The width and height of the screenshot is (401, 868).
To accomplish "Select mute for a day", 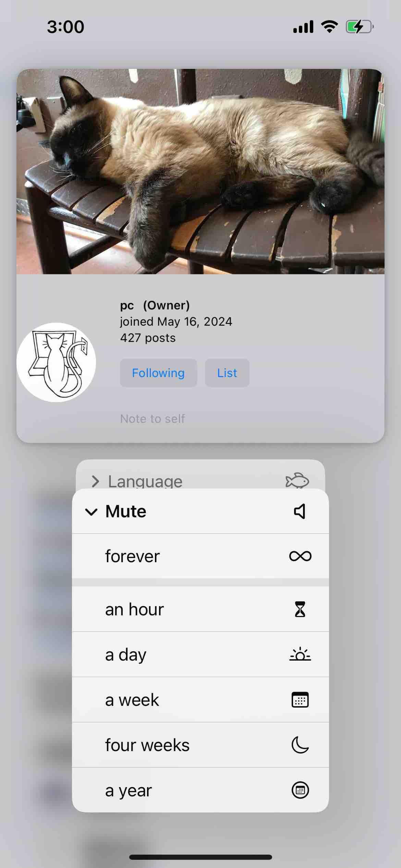I will [x=200, y=654].
